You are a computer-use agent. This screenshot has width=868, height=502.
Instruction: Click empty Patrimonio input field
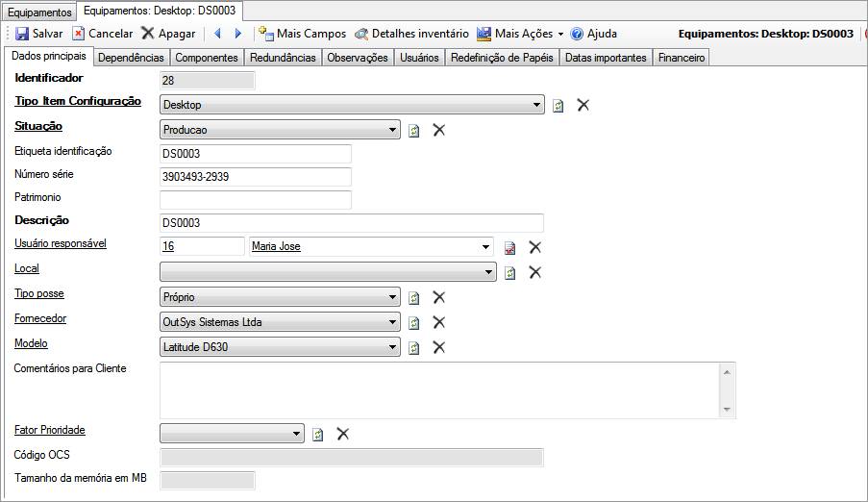(x=255, y=200)
